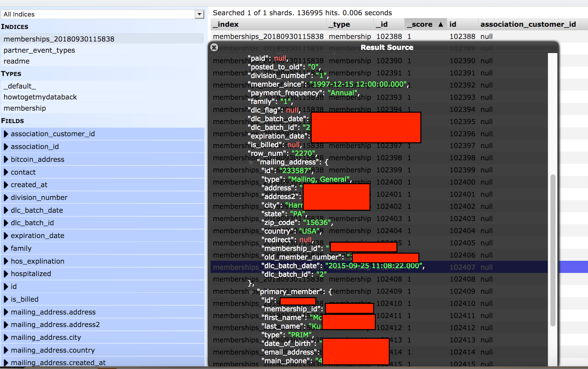This screenshot has height=369, width=588.
Task: Select the payment_frequency Annual value
Action: click(343, 93)
